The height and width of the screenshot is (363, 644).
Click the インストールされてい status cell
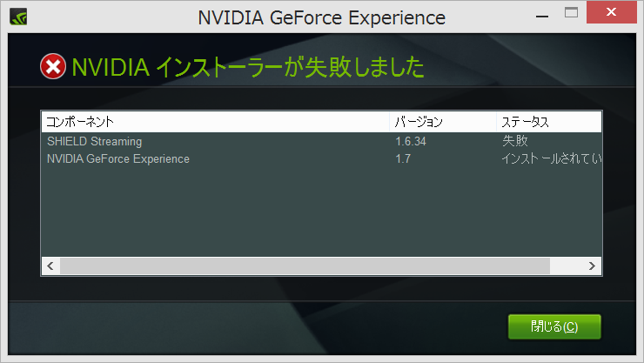tap(552, 159)
